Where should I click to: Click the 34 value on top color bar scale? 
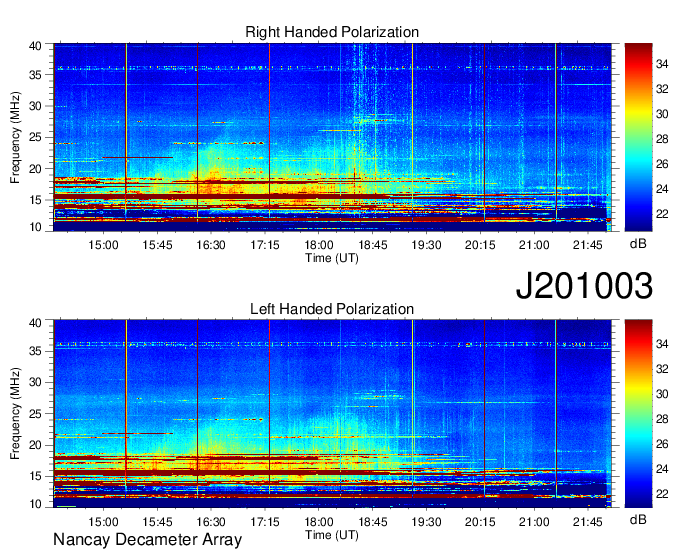[662, 64]
